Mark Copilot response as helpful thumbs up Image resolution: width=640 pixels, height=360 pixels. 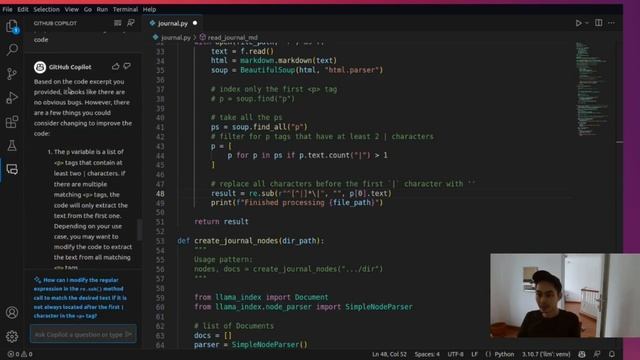pos(116,66)
